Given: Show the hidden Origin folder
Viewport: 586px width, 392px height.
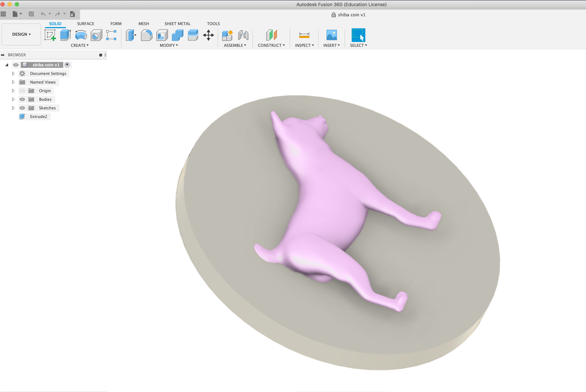Looking at the screenshot, I should (22, 91).
